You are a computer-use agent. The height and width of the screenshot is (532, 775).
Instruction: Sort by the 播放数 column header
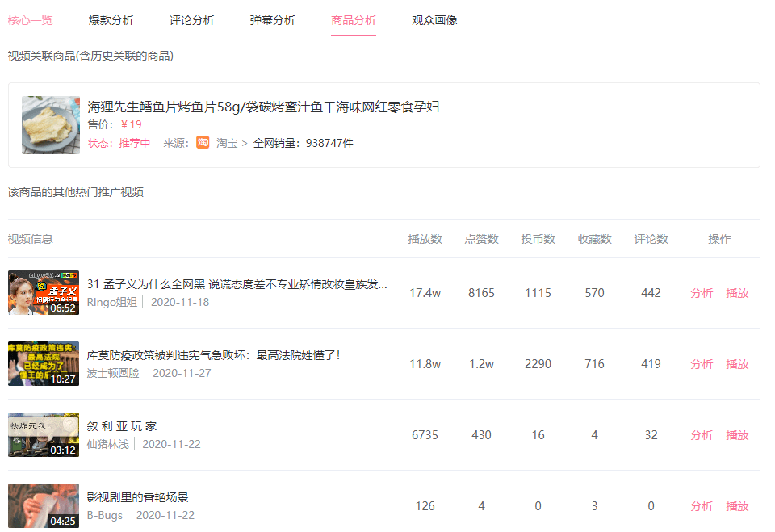point(425,239)
